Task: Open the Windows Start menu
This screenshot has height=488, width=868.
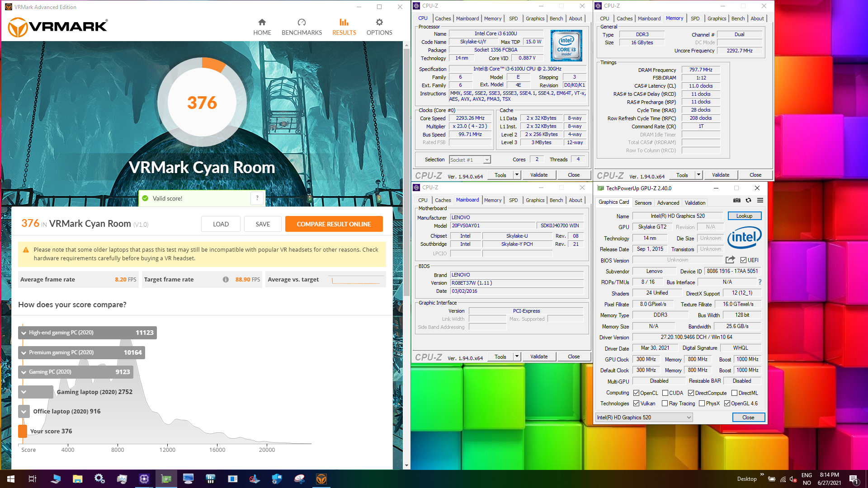Action: [11, 479]
